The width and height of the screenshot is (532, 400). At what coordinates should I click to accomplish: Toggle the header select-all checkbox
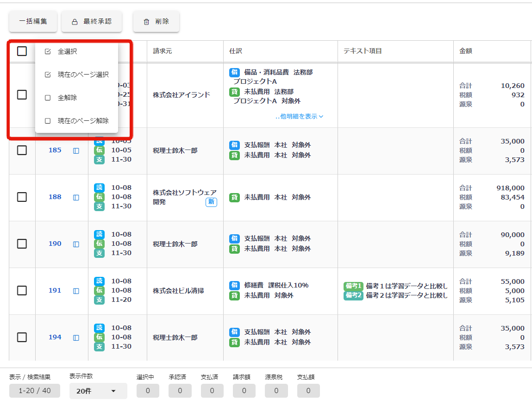click(x=22, y=51)
